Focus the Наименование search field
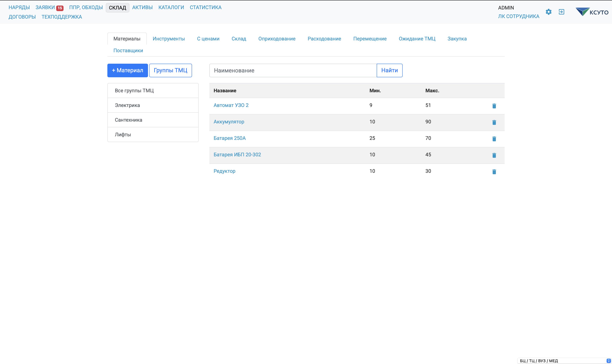This screenshot has width=612, height=364. (x=293, y=70)
